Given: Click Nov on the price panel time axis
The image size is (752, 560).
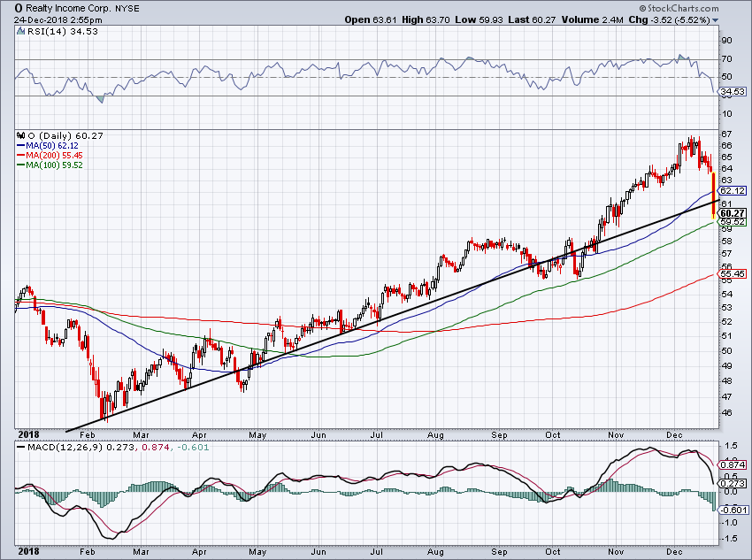Looking at the screenshot, I should coord(616,435).
